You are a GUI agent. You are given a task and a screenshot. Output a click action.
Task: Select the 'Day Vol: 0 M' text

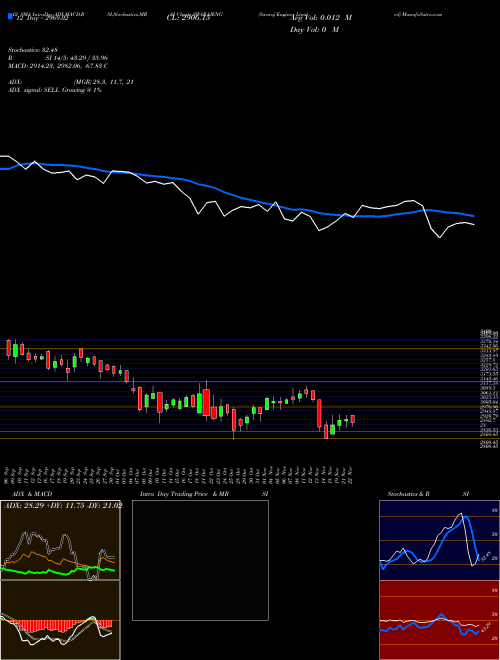(314, 29)
